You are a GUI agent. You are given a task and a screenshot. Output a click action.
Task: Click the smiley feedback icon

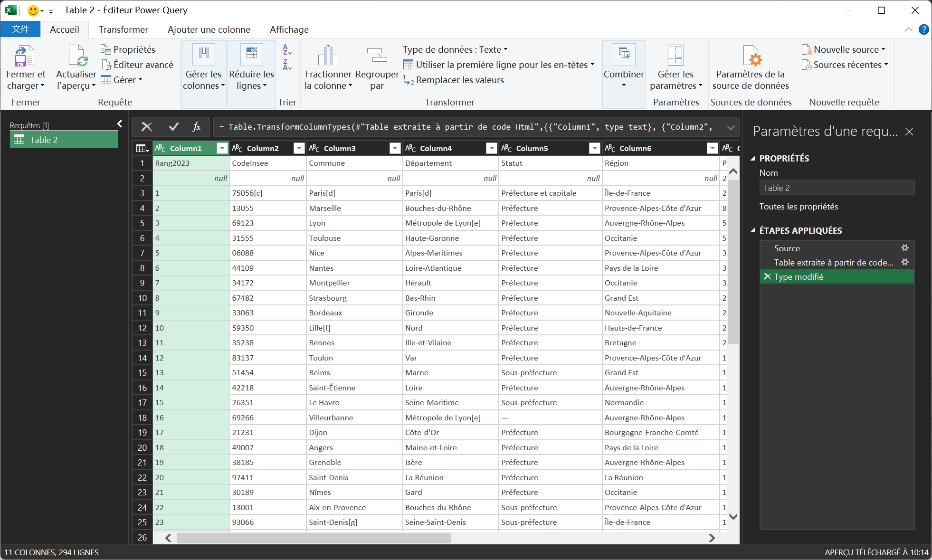[x=33, y=10]
